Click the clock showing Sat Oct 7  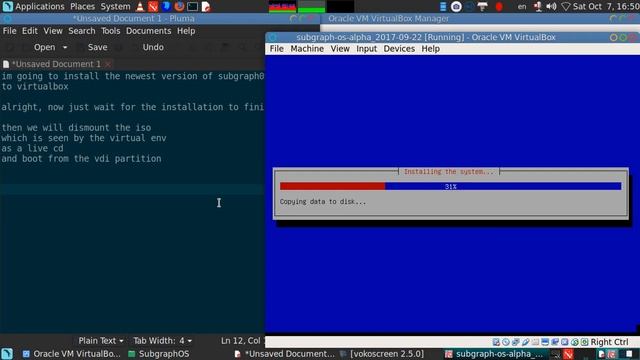tap(606, 7)
